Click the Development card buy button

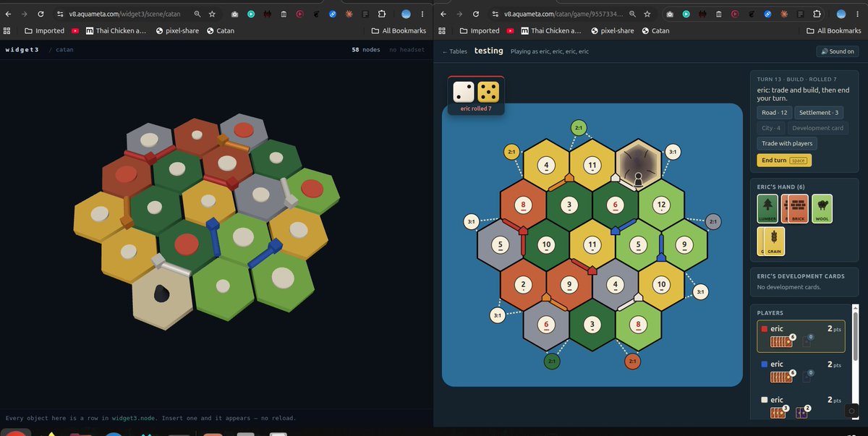817,128
